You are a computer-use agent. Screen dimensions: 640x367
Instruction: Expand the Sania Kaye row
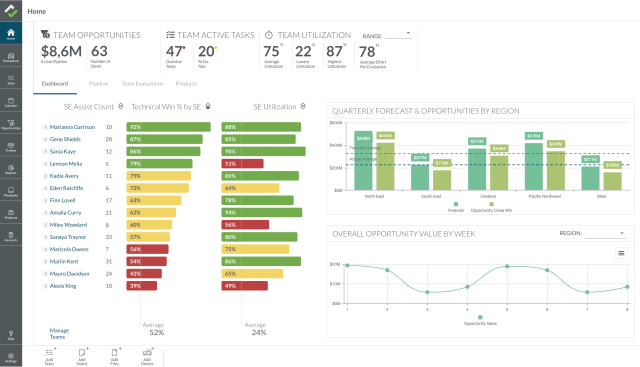pyautogui.click(x=45, y=151)
